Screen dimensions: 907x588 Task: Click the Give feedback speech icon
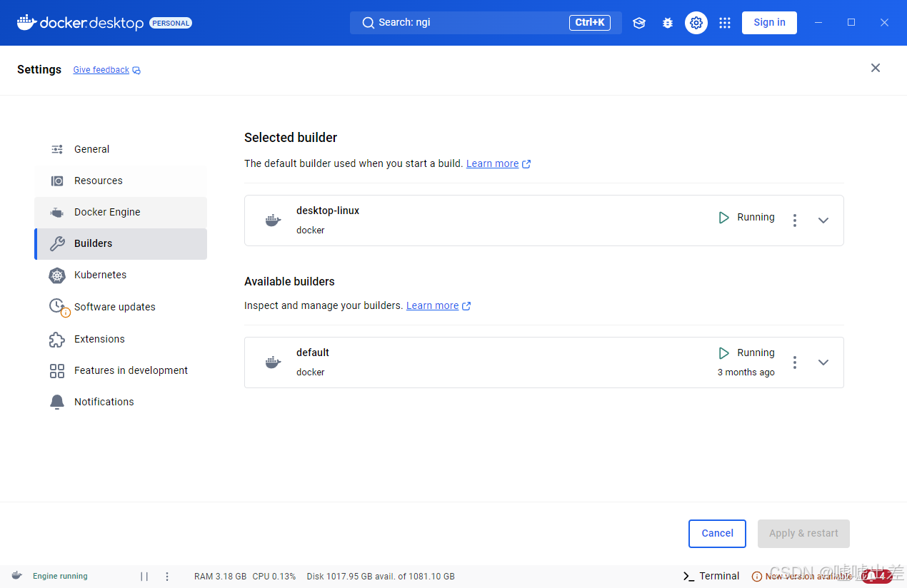click(x=136, y=70)
